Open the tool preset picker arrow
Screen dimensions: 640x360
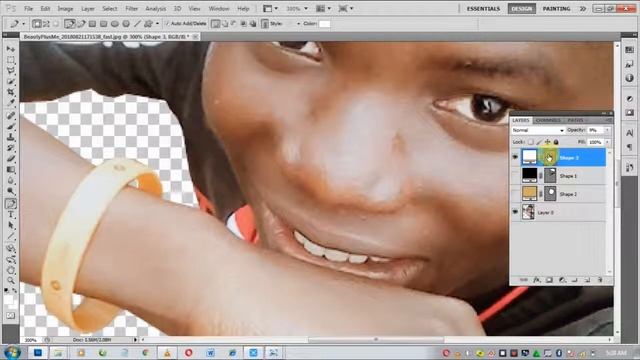(23, 24)
